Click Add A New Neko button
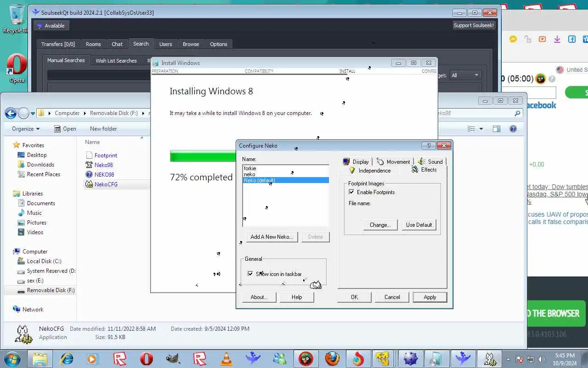Screen dimensions: 588x368 click(x=272, y=237)
